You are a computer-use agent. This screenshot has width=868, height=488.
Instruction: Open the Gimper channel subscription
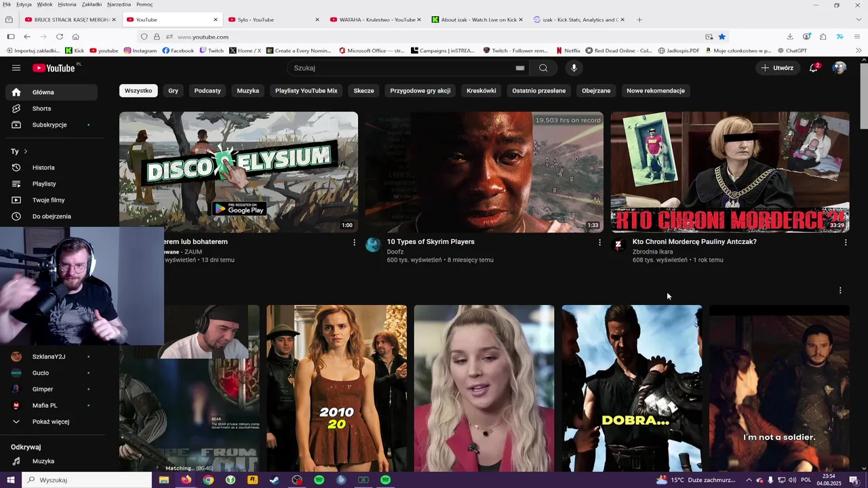click(x=52, y=389)
